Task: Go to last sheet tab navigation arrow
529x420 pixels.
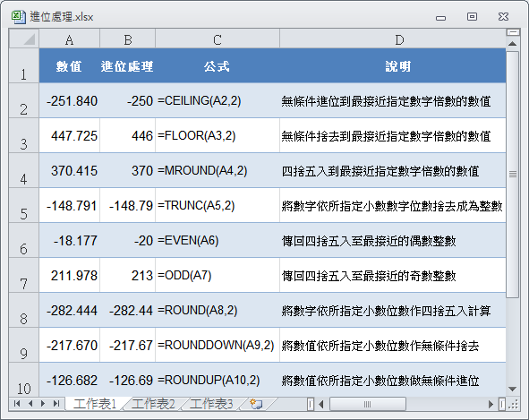Action: pos(56,403)
